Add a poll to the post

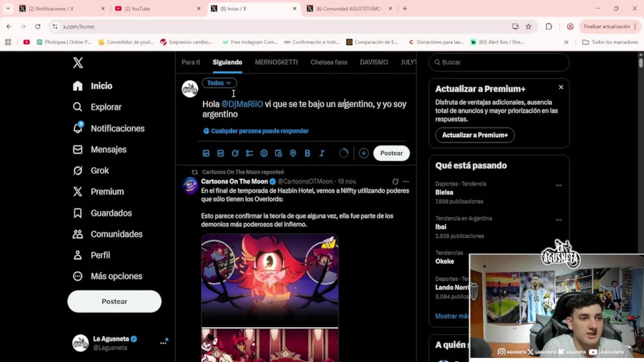250,153
